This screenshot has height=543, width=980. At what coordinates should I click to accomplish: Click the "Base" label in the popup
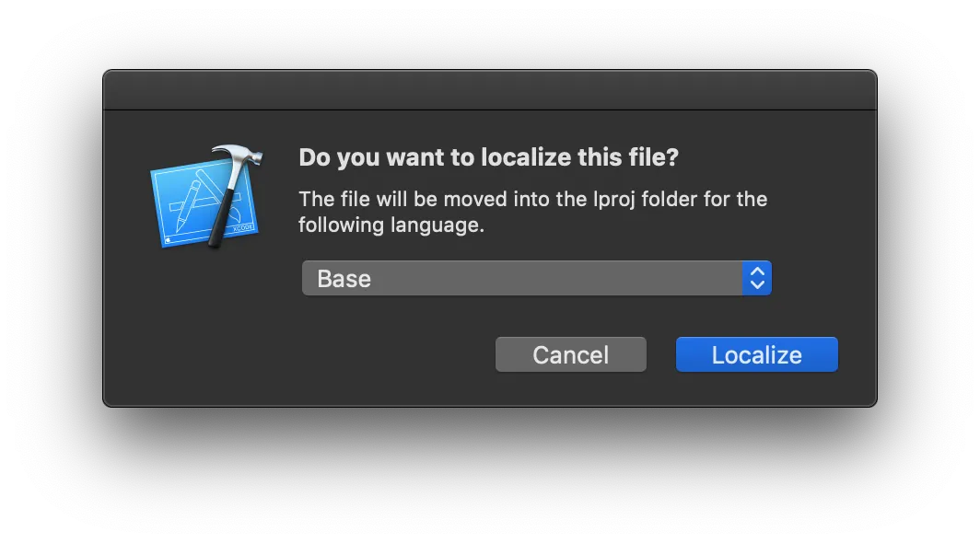click(x=344, y=279)
